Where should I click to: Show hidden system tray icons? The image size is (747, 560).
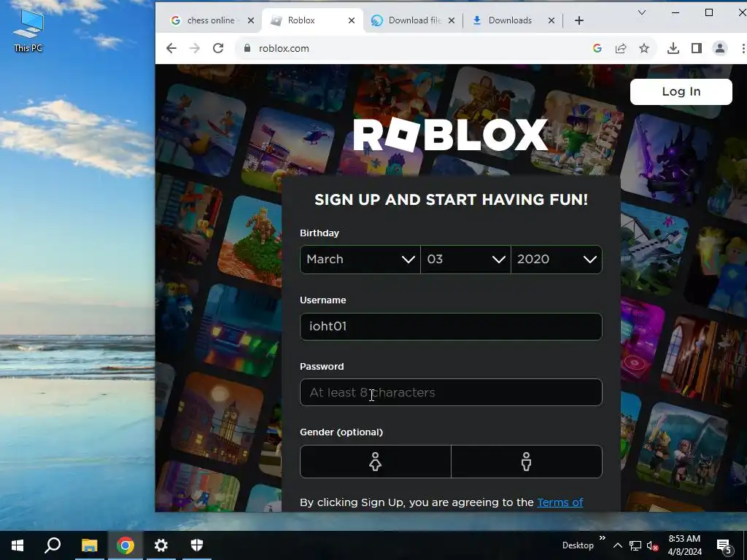click(617, 545)
